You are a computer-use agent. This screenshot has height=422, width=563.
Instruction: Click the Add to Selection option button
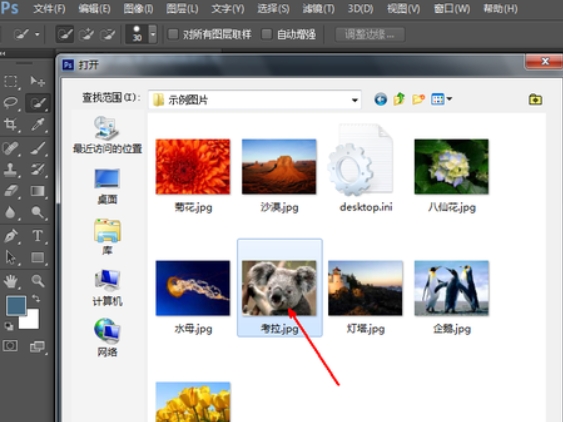click(x=86, y=34)
